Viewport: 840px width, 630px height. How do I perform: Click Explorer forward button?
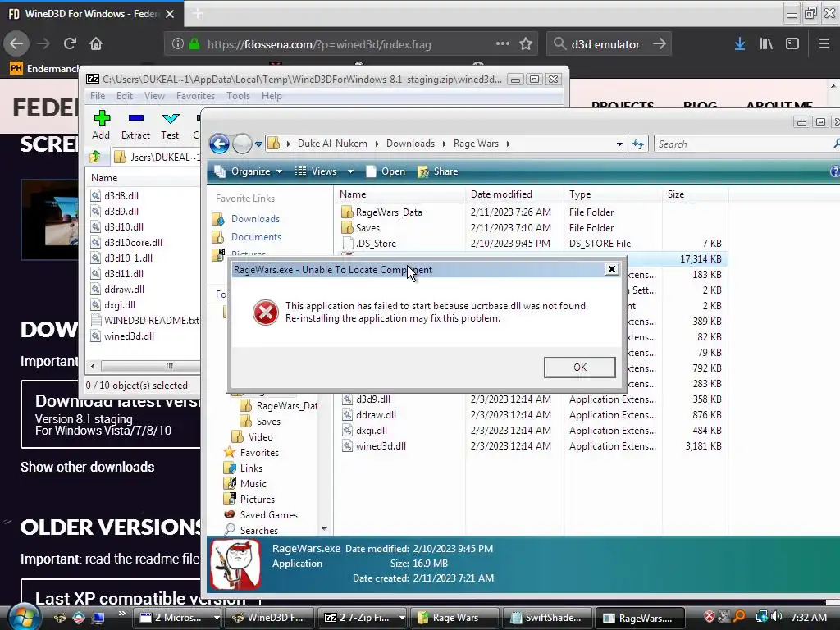tap(242, 144)
